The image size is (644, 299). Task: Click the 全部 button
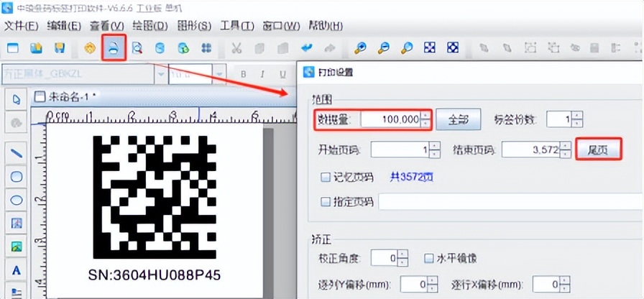pyautogui.click(x=458, y=119)
